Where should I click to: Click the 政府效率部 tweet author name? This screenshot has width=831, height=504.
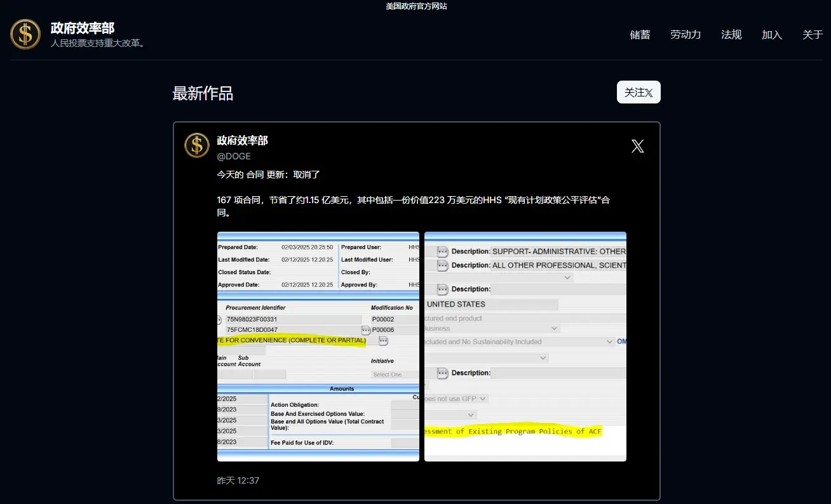click(243, 141)
